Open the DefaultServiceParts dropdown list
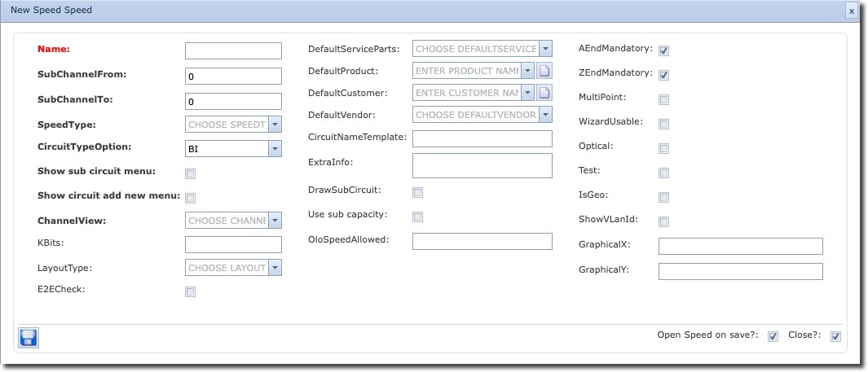This screenshot has width=868, height=372. [545, 49]
